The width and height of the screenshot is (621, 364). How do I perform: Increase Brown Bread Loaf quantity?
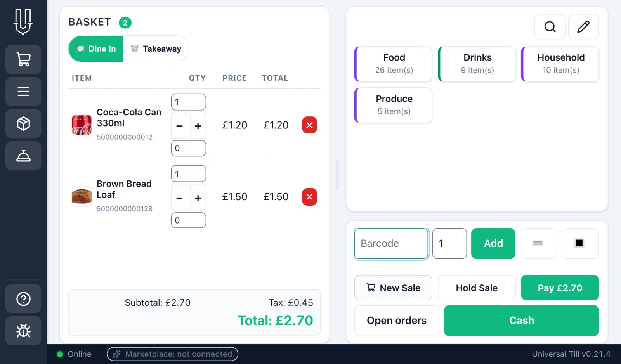tap(198, 198)
